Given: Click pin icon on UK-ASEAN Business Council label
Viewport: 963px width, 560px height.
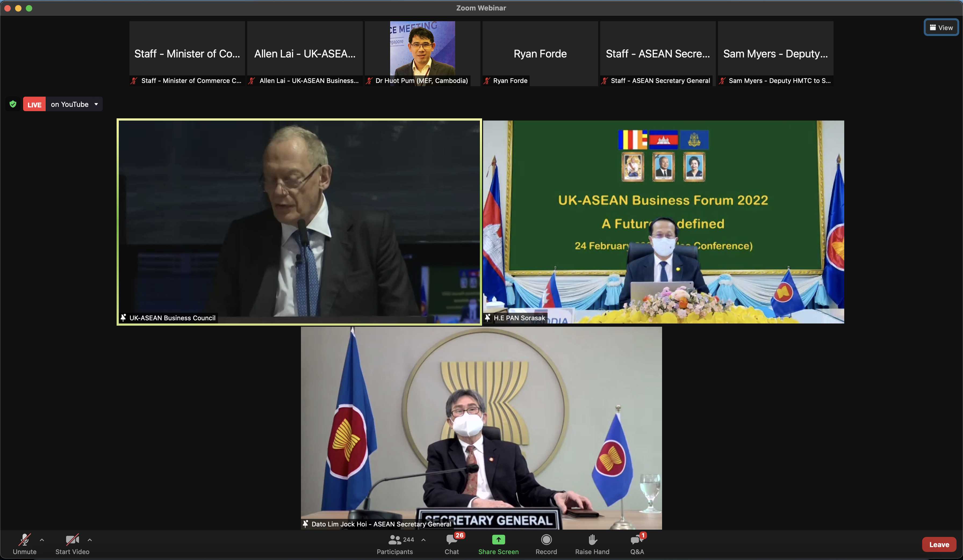Looking at the screenshot, I should coord(123,318).
